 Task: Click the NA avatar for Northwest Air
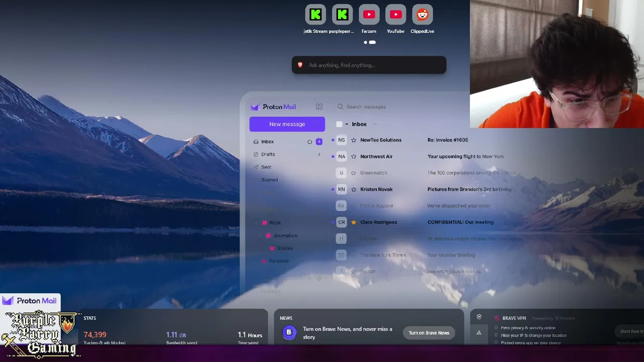point(342,156)
